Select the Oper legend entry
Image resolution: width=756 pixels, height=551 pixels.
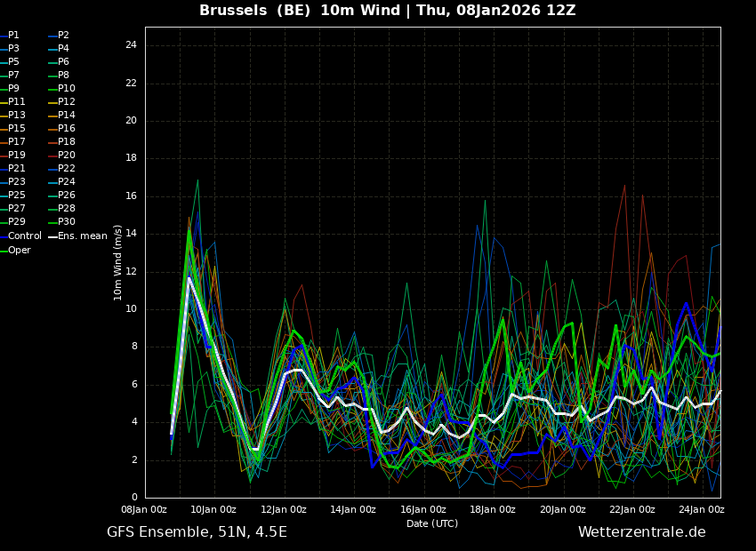tap(20, 251)
